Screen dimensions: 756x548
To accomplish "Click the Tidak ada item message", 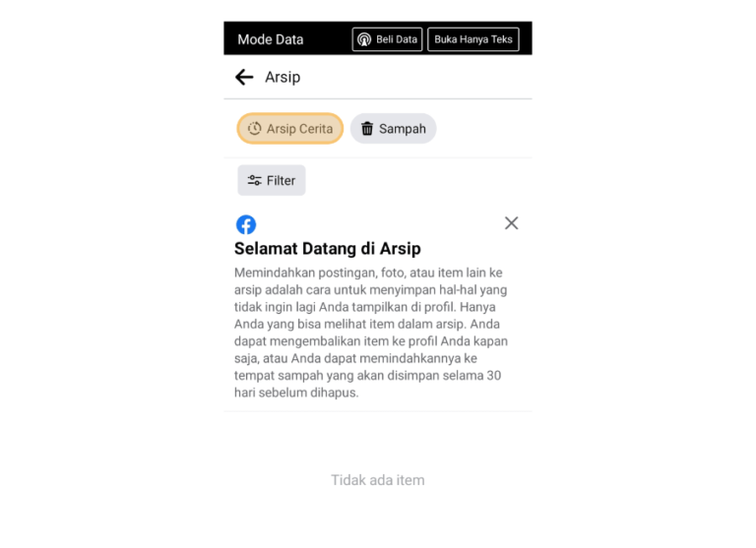I will point(378,480).
